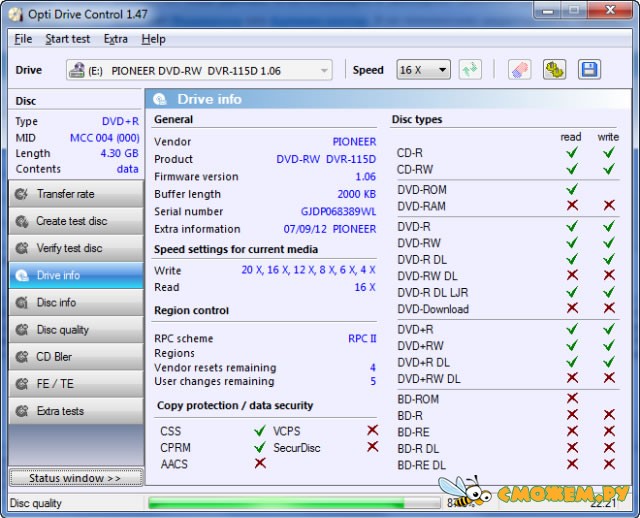
Task: Click the Drive info header disc icon
Action: pyautogui.click(x=160, y=99)
